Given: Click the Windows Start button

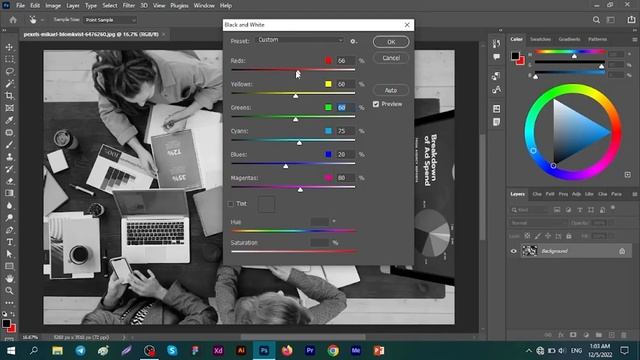Looking at the screenshot, I should coord(11,351).
